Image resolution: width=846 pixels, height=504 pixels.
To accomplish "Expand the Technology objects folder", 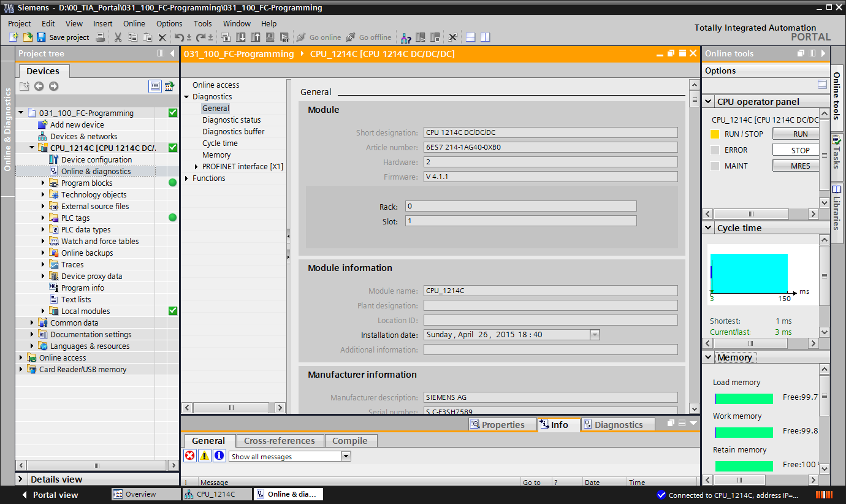I will [x=43, y=194].
